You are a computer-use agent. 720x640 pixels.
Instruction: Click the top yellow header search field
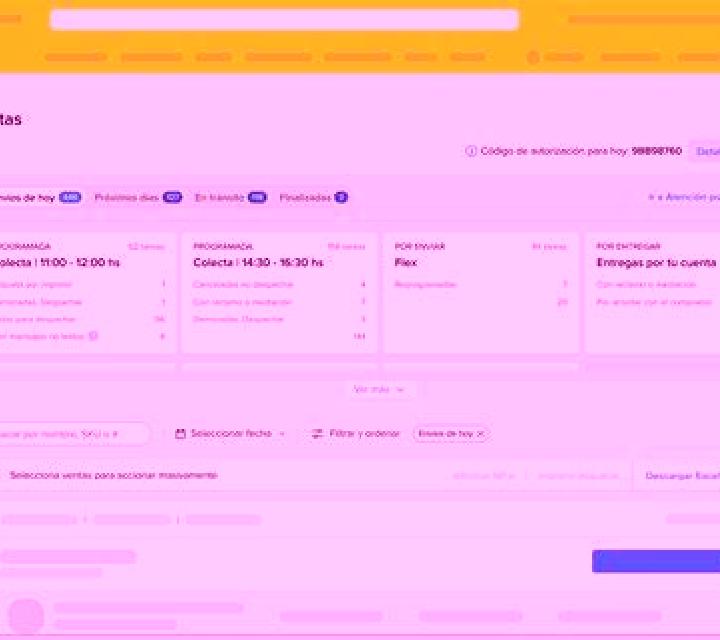pyautogui.click(x=284, y=20)
